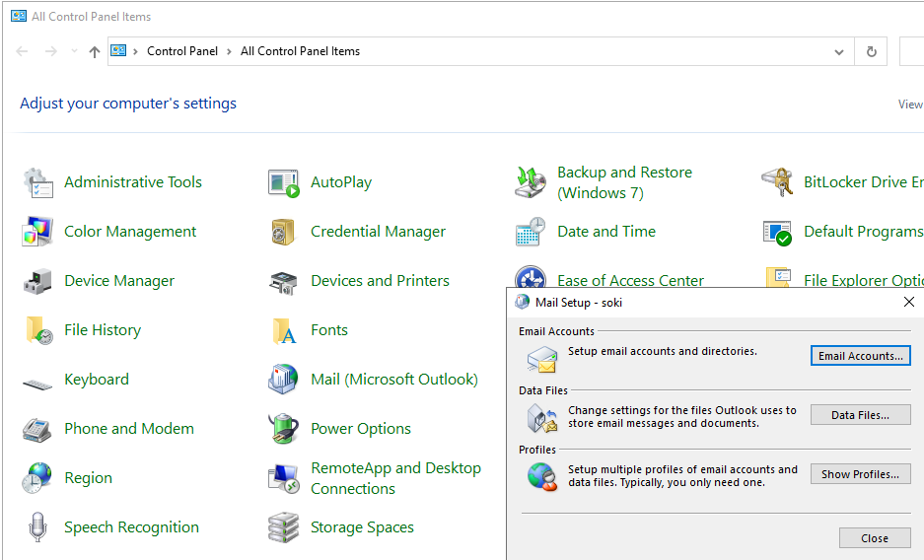Image resolution: width=924 pixels, height=560 pixels.
Task: Click the Email Accounts... button
Action: [860, 356]
